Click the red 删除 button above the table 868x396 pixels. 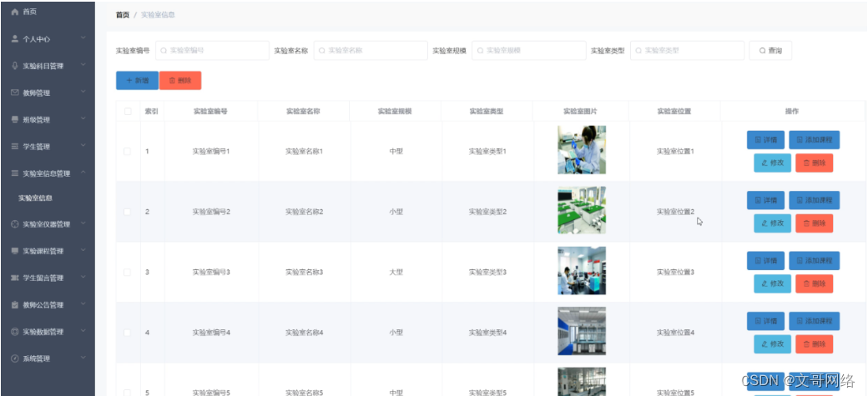click(180, 80)
